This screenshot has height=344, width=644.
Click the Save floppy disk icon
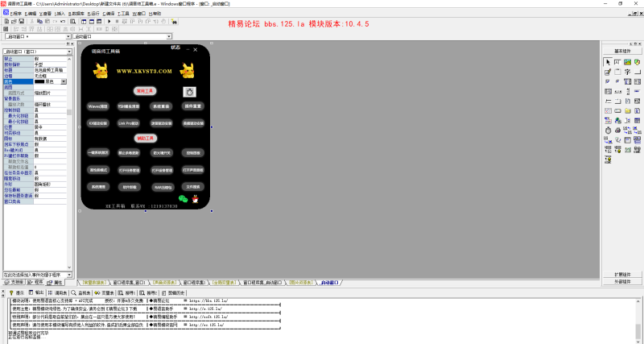(x=22, y=22)
